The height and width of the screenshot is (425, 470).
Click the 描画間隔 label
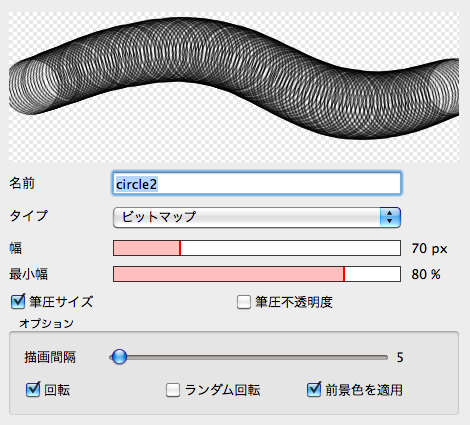50,357
